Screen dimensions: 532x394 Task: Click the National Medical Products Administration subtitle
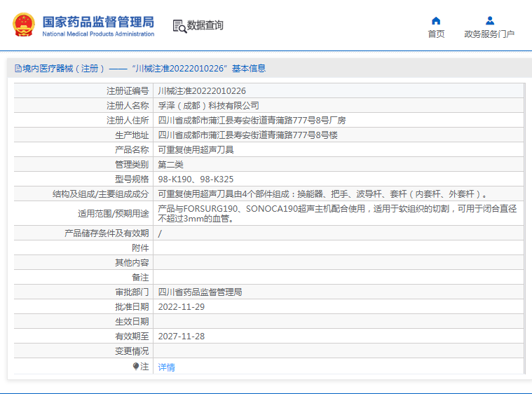(98, 34)
